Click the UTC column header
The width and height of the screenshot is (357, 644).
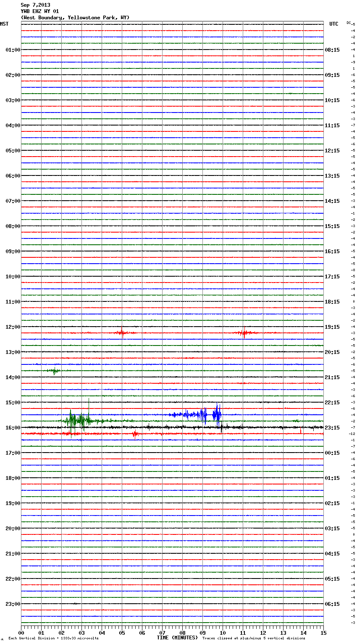click(x=334, y=24)
